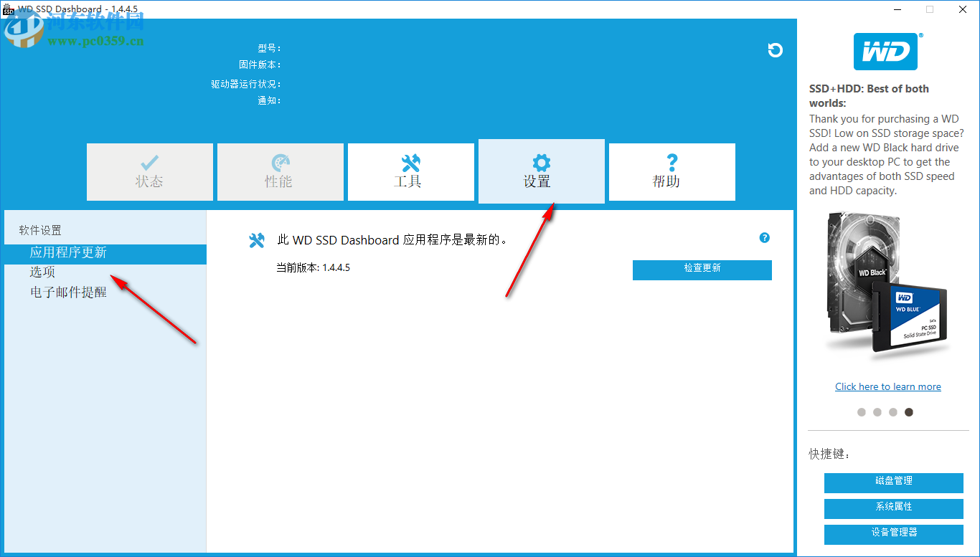Click the 工具 (Tools) wrench icon
Viewport: 980px width, 557px height.
[410, 161]
